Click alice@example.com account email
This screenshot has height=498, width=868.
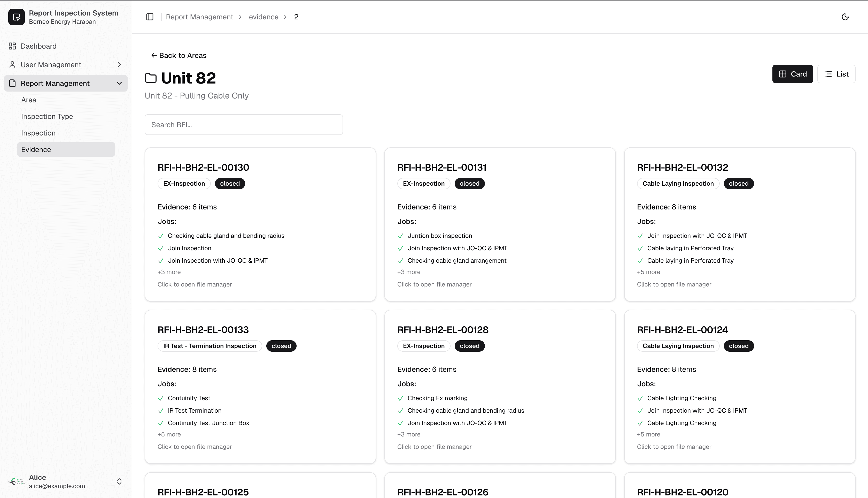click(x=57, y=486)
